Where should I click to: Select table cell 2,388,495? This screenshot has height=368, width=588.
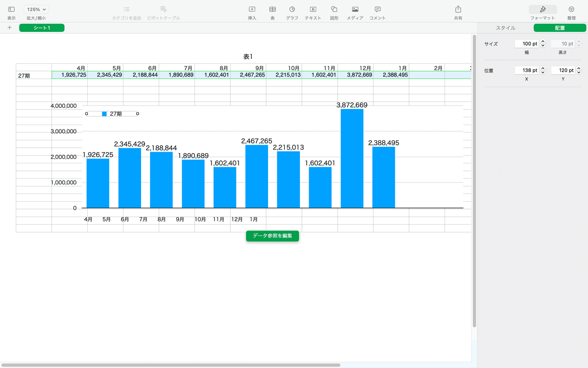click(392, 75)
